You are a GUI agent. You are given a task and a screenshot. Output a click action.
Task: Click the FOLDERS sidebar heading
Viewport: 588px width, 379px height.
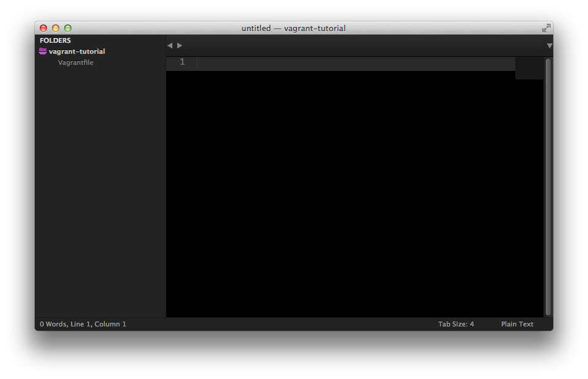point(55,40)
